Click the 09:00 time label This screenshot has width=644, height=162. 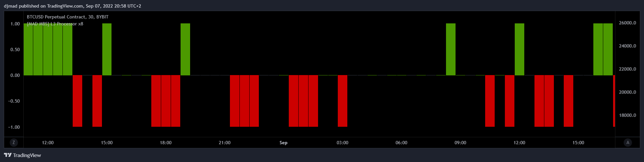pos(460,143)
